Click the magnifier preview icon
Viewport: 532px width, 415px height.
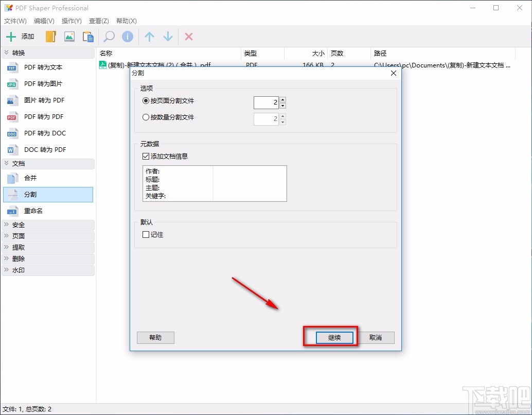point(109,37)
